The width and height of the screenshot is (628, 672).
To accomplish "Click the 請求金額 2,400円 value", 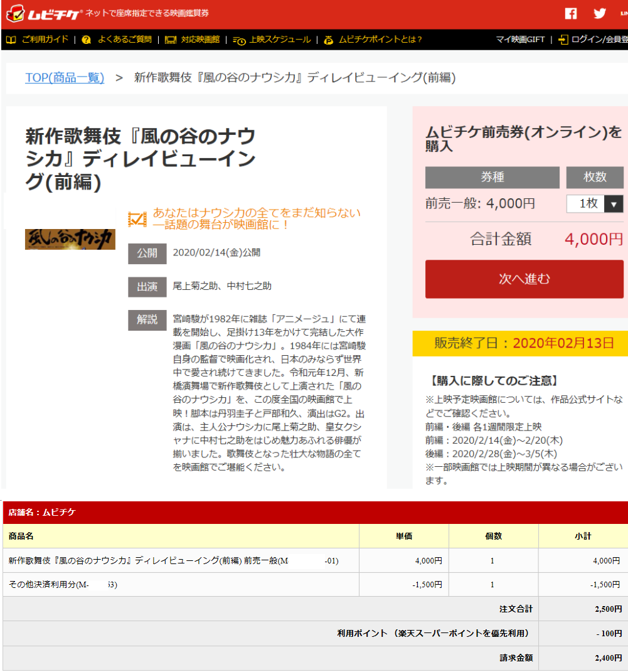I will coord(609,658).
